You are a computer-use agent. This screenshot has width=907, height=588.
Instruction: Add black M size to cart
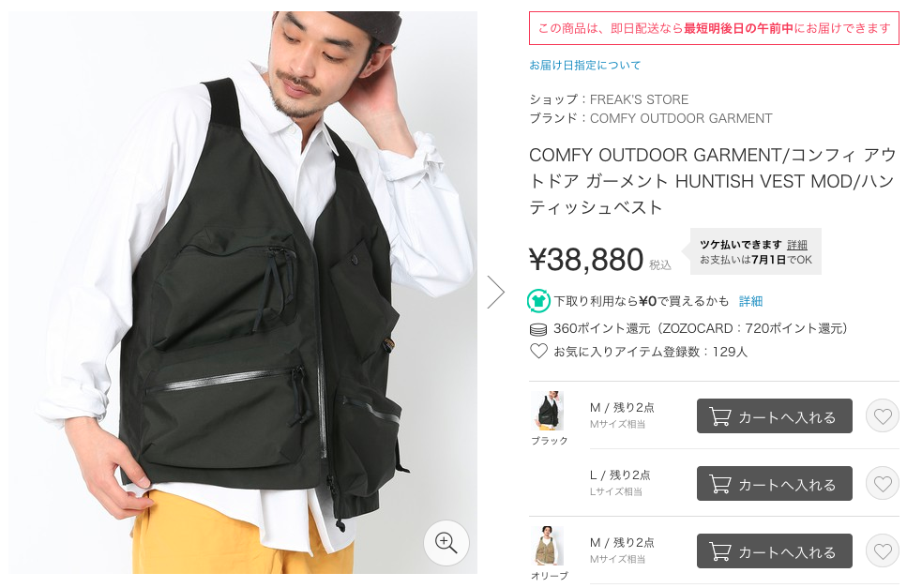[x=775, y=415]
